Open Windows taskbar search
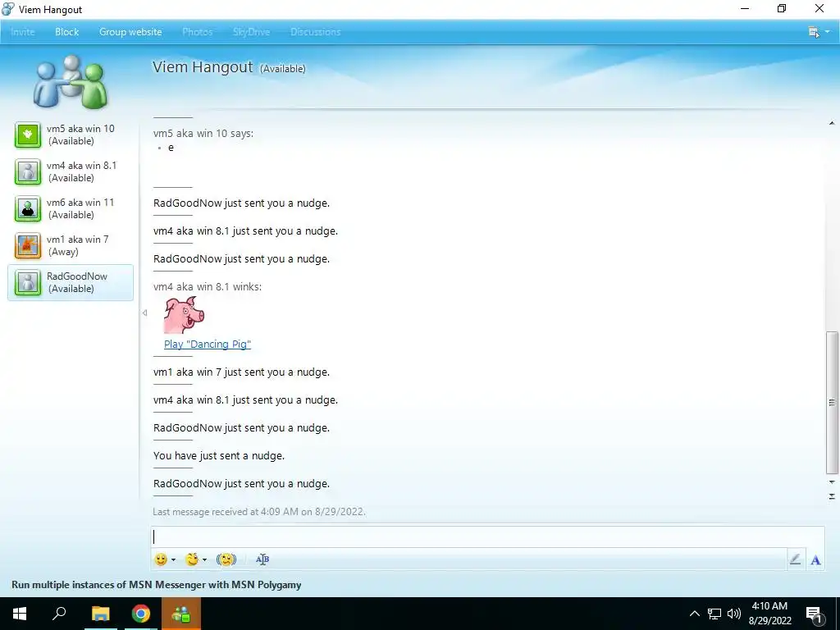 coord(59,614)
